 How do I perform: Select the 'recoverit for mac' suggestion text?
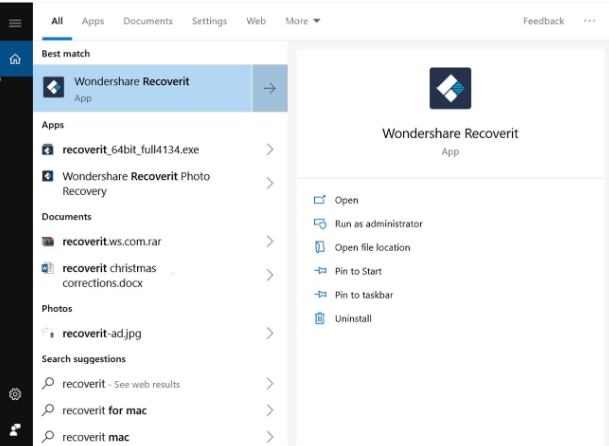pyautogui.click(x=104, y=410)
